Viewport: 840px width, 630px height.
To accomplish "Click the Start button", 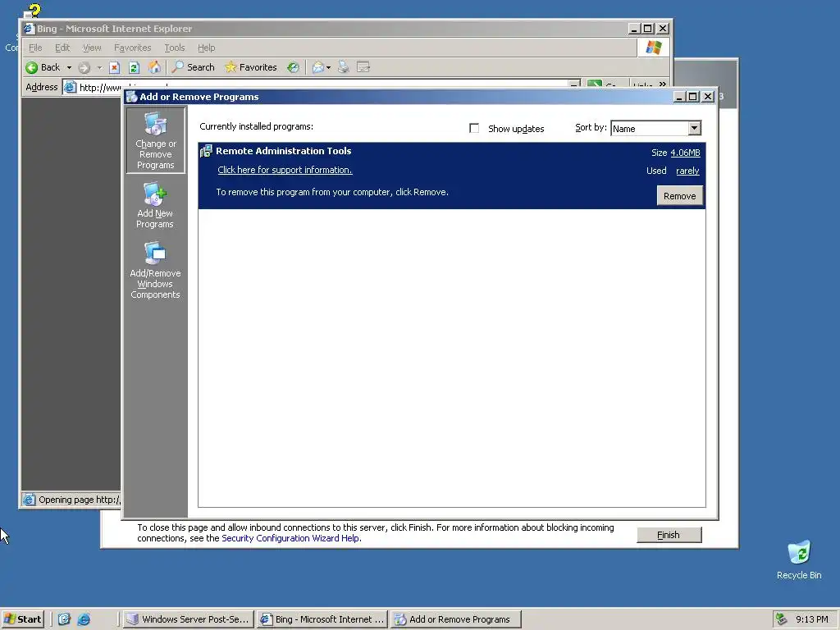I will [22, 619].
